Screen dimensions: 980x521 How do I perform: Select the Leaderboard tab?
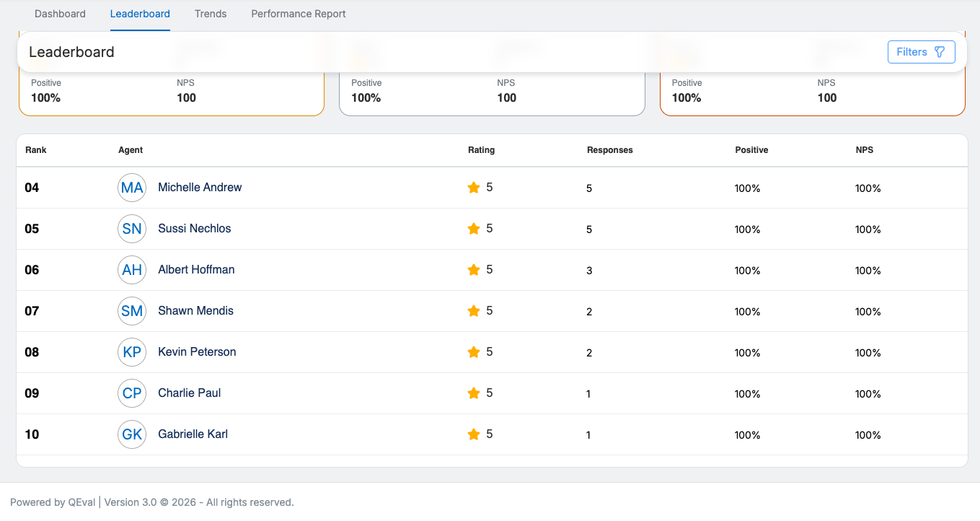pos(140,14)
